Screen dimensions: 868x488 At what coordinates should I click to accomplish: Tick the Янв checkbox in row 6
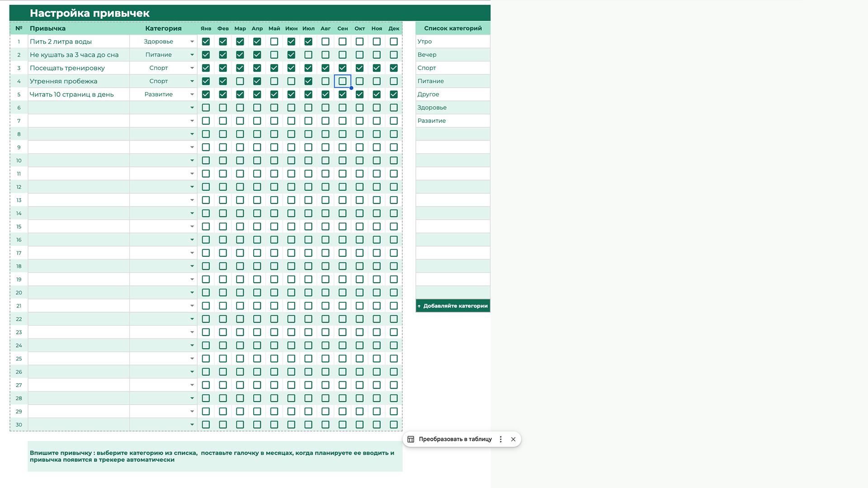[x=206, y=108]
